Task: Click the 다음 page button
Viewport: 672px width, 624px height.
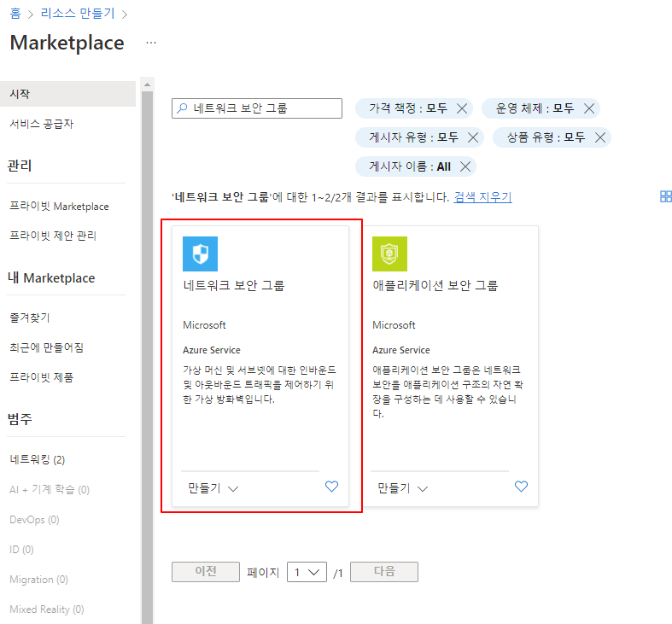Action: [384, 572]
